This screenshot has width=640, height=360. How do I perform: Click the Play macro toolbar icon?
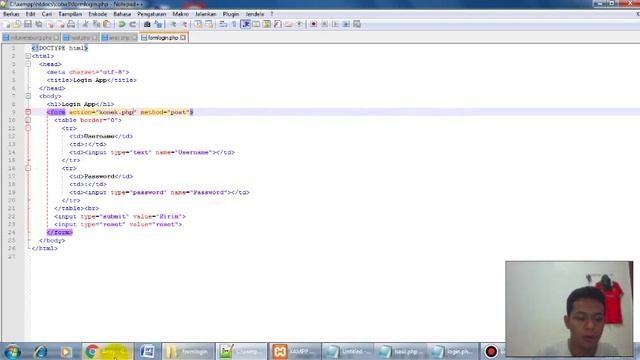[x=335, y=24]
